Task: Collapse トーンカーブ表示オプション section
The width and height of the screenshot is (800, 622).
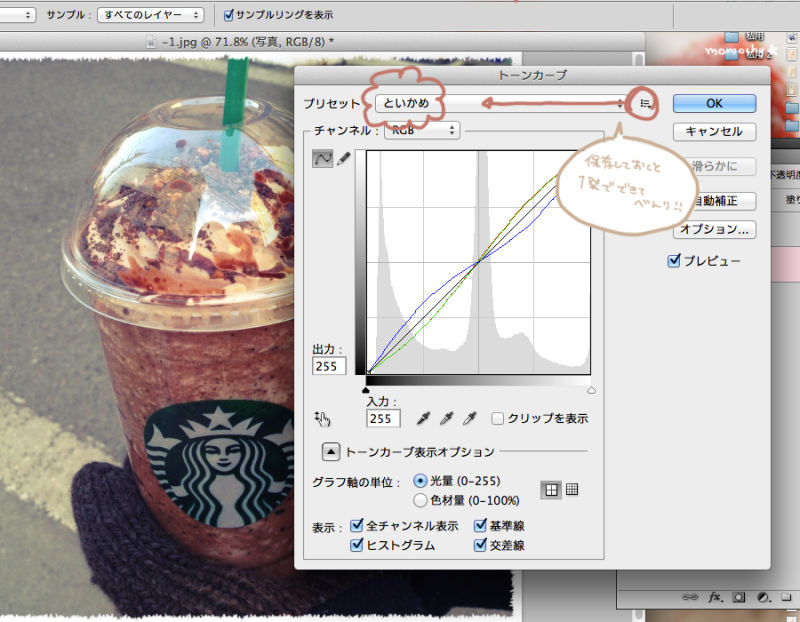Action: [331, 452]
